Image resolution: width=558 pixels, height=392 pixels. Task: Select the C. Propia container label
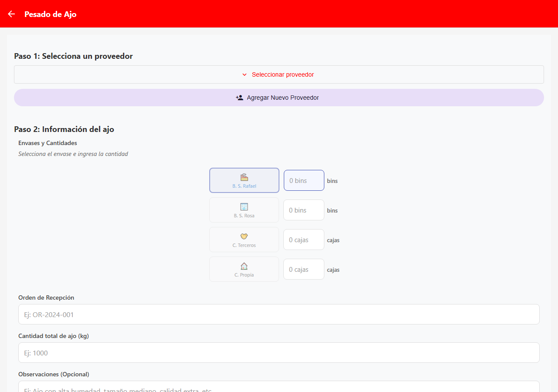pos(244,275)
